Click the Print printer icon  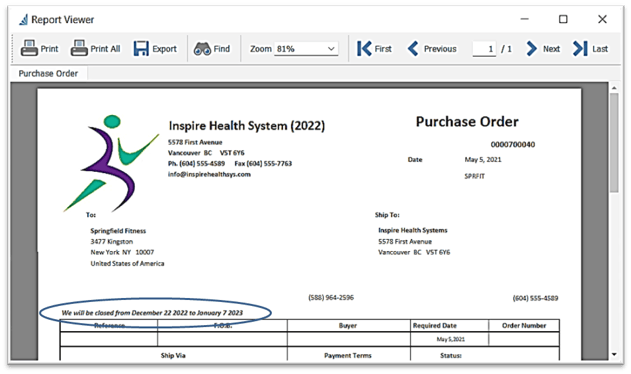(x=29, y=48)
